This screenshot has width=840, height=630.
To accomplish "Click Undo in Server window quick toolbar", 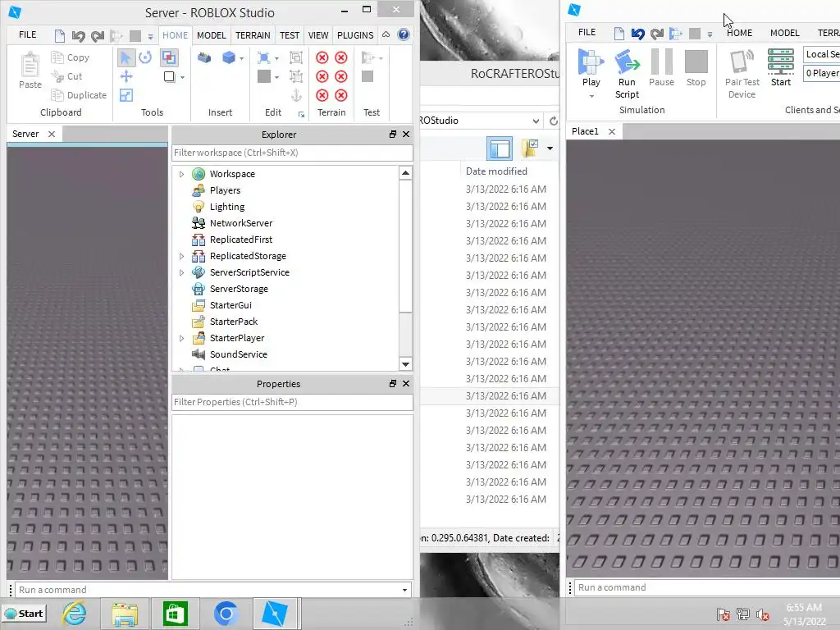I will click(x=78, y=36).
